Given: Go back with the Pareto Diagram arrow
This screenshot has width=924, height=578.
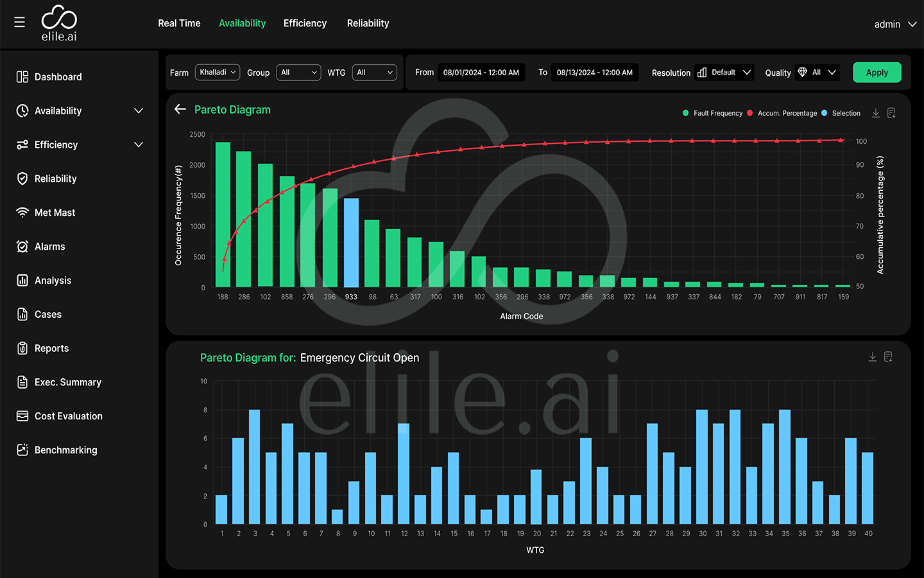Looking at the screenshot, I should pyautogui.click(x=180, y=109).
